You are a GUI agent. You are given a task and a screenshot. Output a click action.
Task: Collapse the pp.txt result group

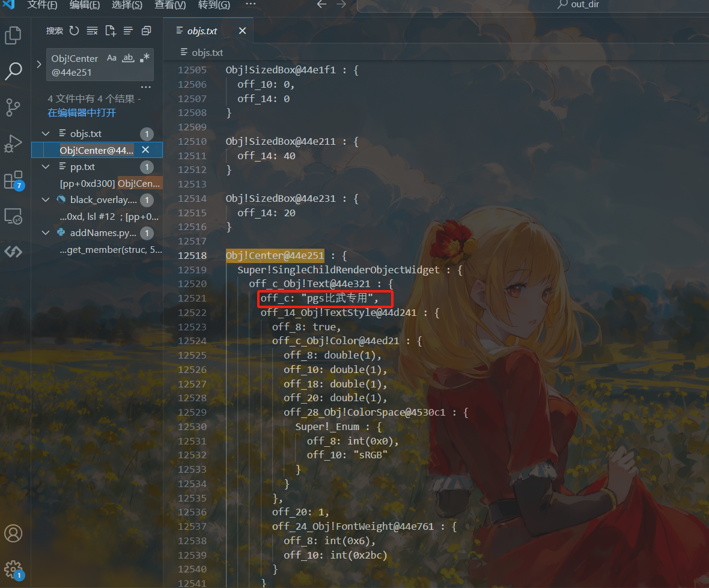(46, 166)
